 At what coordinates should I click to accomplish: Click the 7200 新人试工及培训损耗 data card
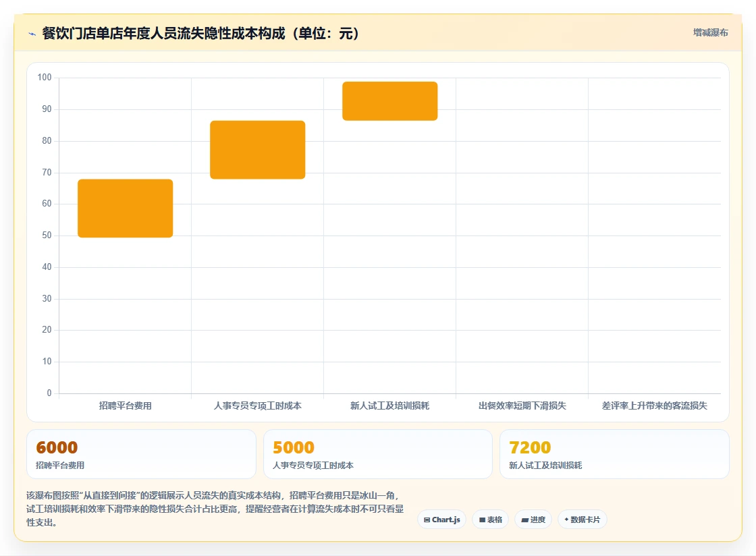(x=614, y=454)
